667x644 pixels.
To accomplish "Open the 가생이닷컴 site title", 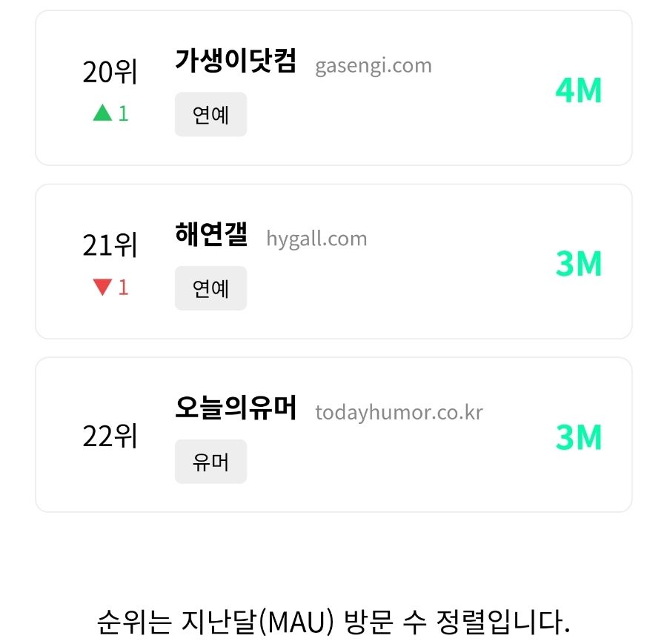I will pyautogui.click(x=236, y=62).
